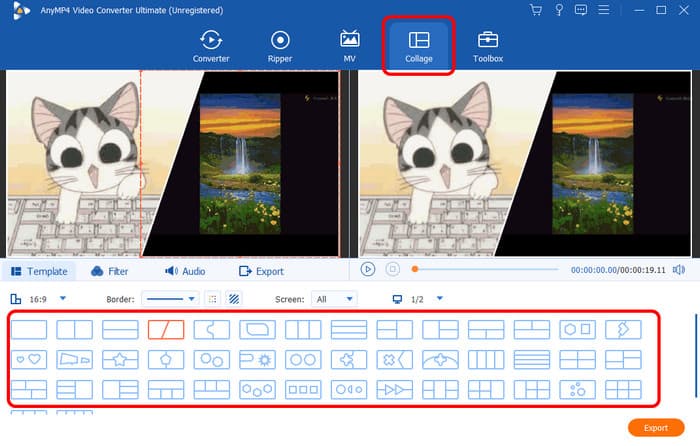Pick the double hearts template

point(29,359)
